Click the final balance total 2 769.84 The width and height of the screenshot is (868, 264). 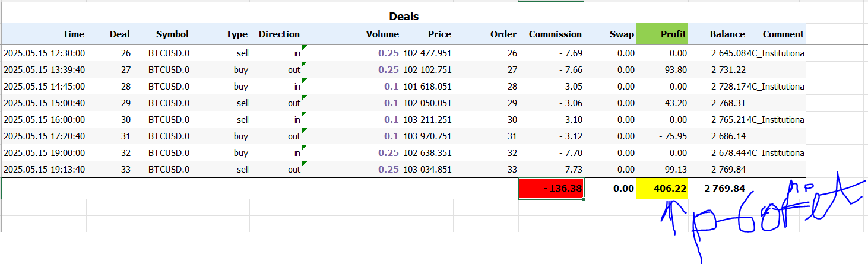point(724,189)
